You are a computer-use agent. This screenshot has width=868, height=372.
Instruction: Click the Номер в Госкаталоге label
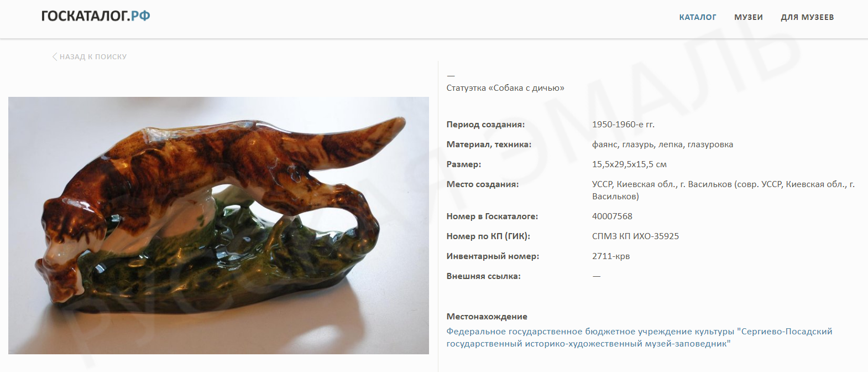(x=492, y=216)
